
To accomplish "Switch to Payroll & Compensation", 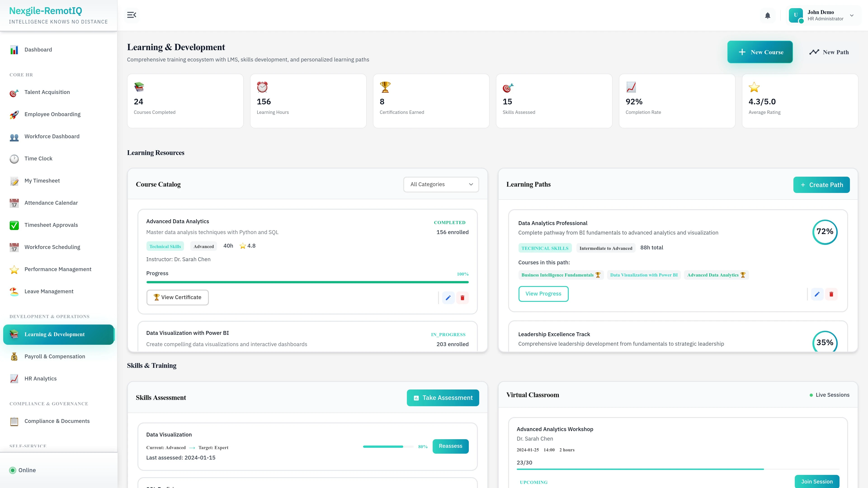I will tap(54, 356).
